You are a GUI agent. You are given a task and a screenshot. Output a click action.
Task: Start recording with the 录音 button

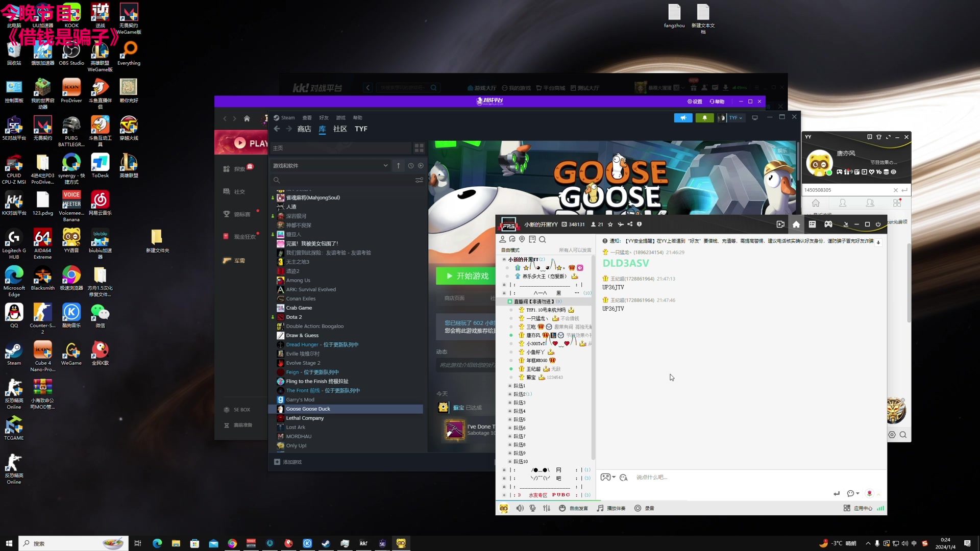644,508
